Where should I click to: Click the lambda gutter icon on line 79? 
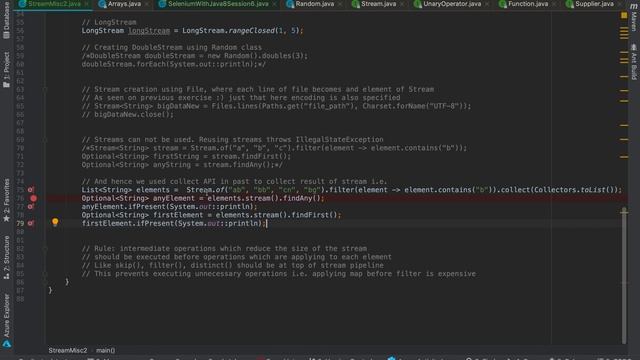click(x=31, y=223)
